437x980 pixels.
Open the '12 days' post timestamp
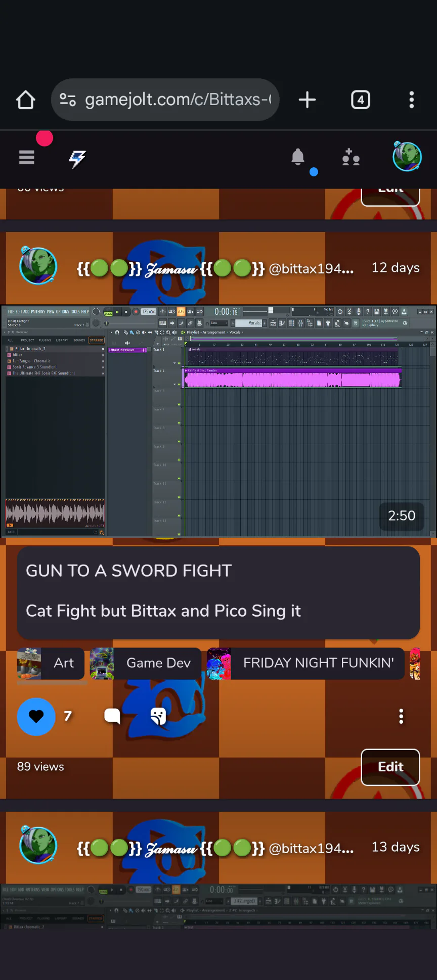coord(396,268)
